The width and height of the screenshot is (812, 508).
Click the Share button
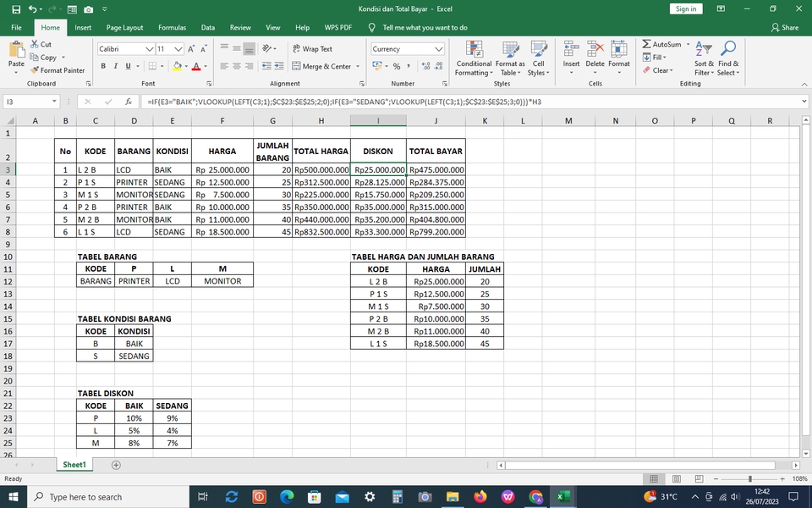point(785,27)
